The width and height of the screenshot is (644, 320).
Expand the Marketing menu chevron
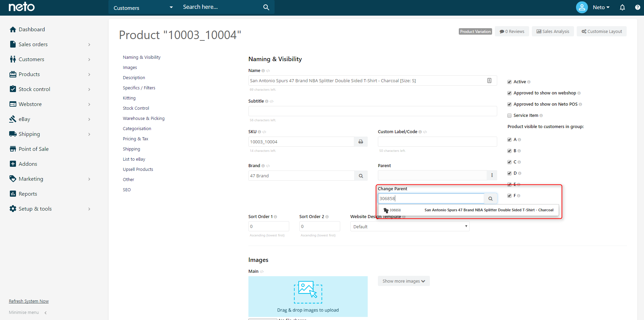(x=89, y=179)
